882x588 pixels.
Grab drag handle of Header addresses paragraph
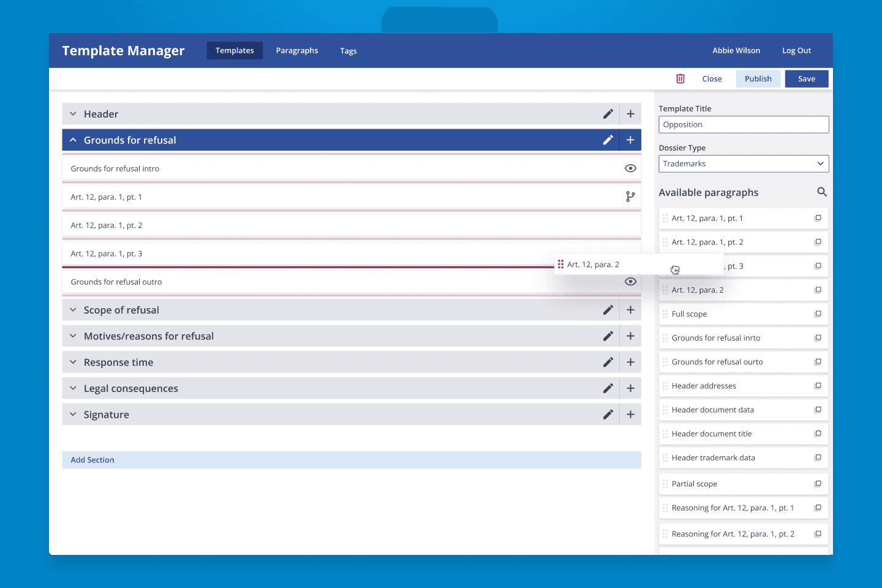665,386
